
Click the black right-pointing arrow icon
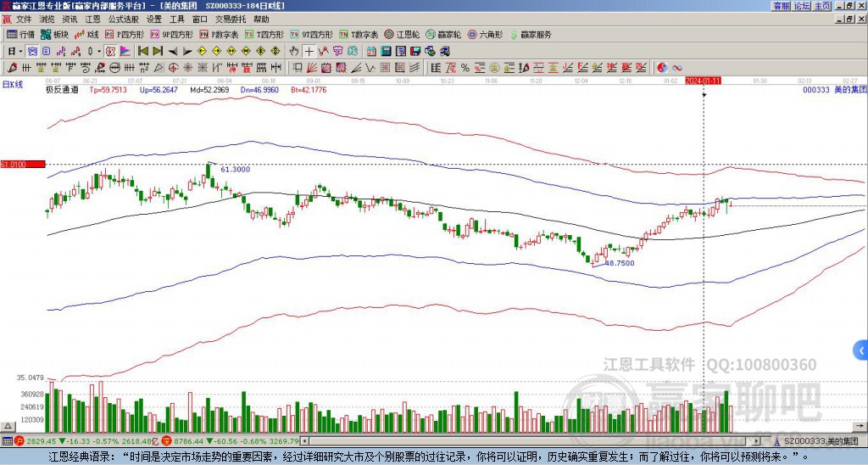(x=187, y=52)
